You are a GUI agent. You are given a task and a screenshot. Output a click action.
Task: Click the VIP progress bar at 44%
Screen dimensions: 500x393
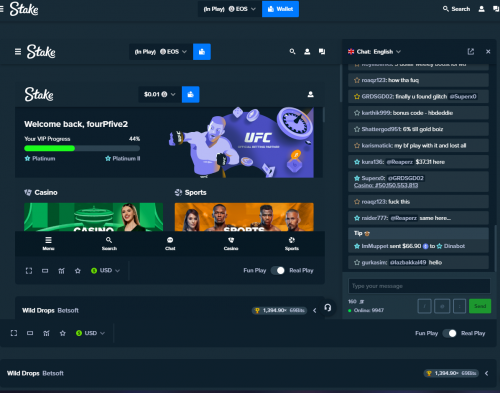82,148
